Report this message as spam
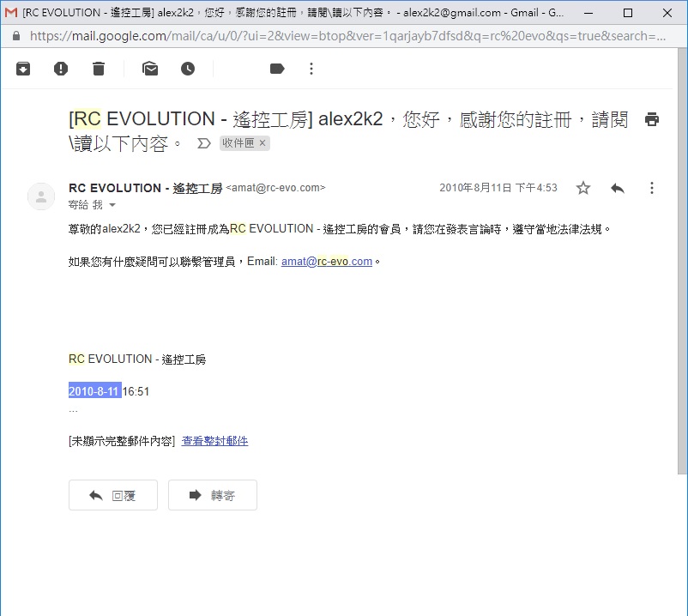Image resolution: width=688 pixels, height=616 pixels. click(x=61, y=69)
